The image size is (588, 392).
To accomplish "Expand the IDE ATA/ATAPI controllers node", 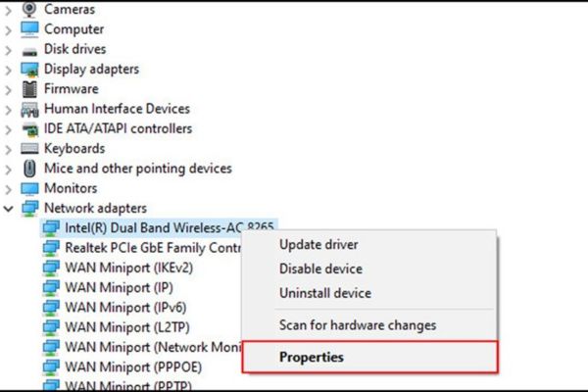I will [x=9, y=129].
